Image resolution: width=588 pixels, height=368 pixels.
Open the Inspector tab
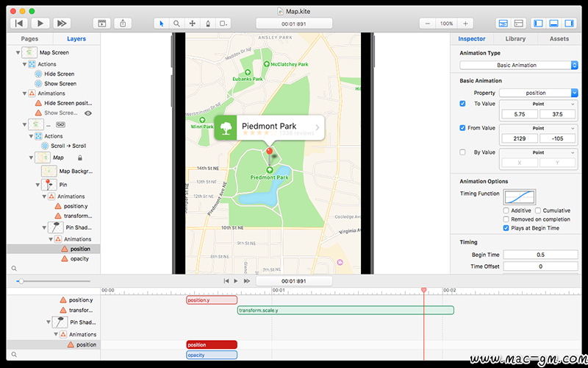pyautogui.click(x=472, y=39)
